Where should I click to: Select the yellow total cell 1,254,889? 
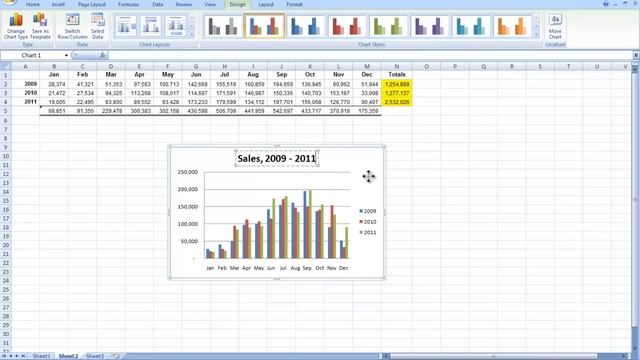397,84
